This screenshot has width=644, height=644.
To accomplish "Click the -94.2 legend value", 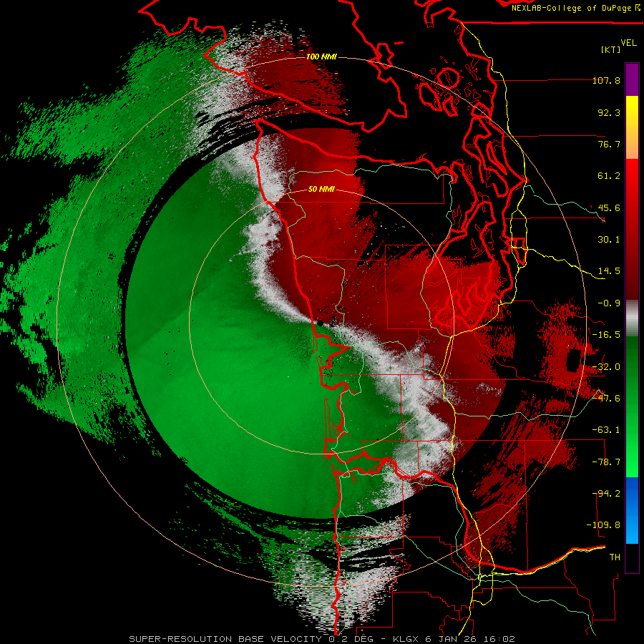I will click(606, 494).
